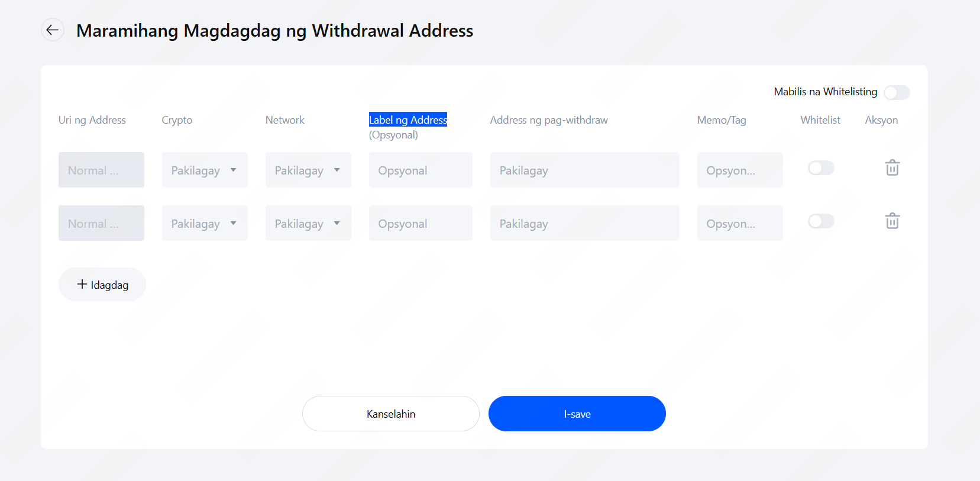Open second row Crypto dropdown
The height and width of the screenshot is (481, 980).
tap(205, 224)
